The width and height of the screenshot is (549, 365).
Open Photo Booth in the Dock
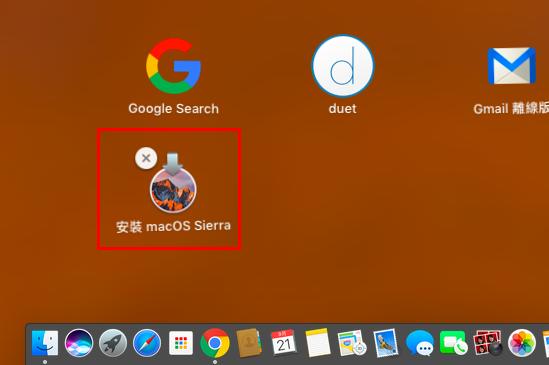487,343
